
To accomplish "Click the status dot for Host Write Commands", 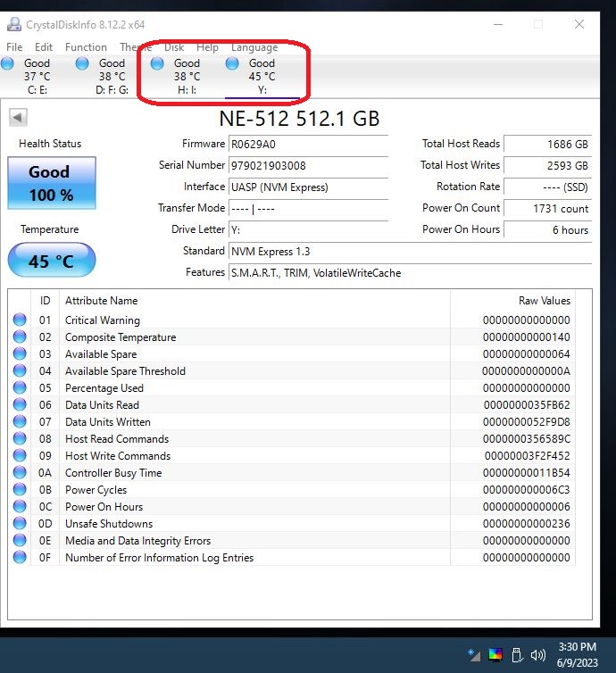I will point(20,455).
